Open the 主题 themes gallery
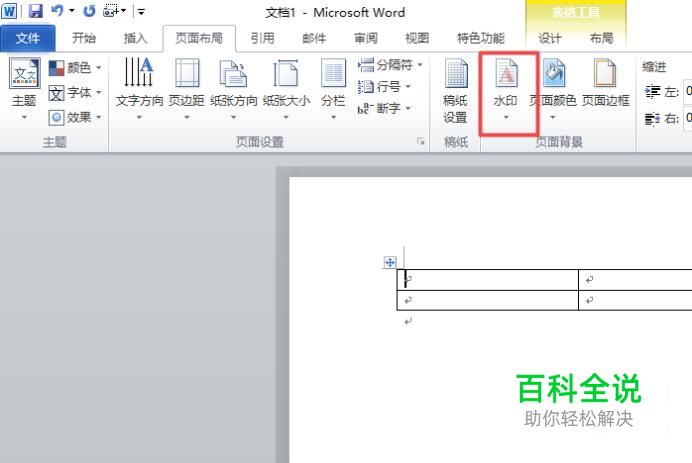 pos(24,88)
